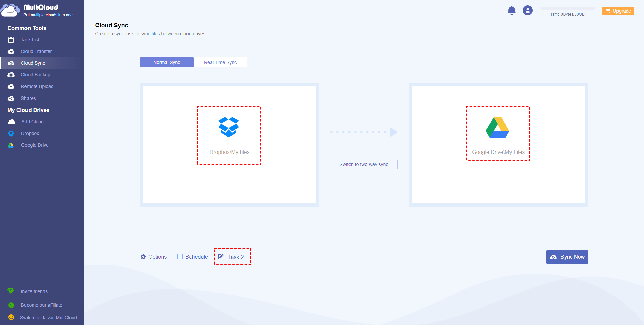Click the Remote Upload cloud icon
This screenshot has height=325, width=644.
point(11,86)
